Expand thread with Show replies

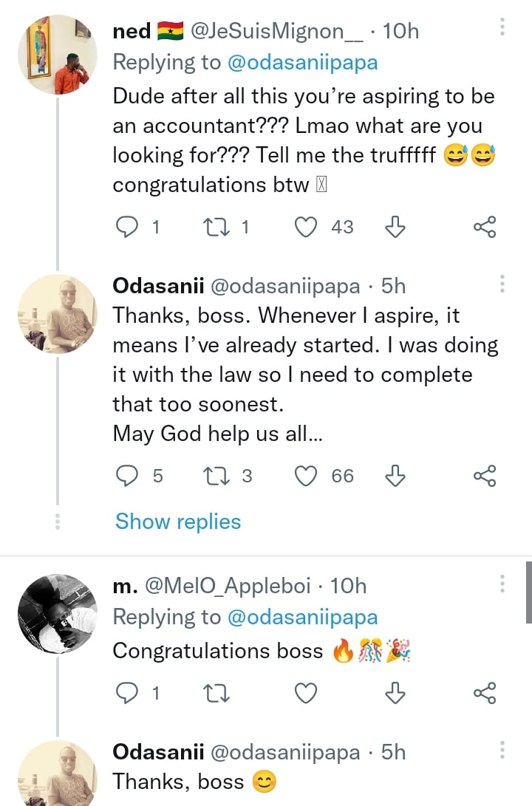coord(178,522)
